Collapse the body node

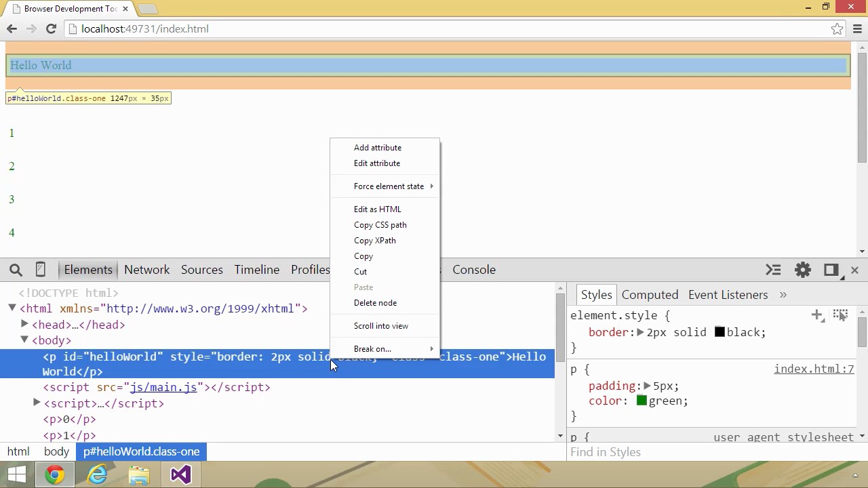coord(24,340)
